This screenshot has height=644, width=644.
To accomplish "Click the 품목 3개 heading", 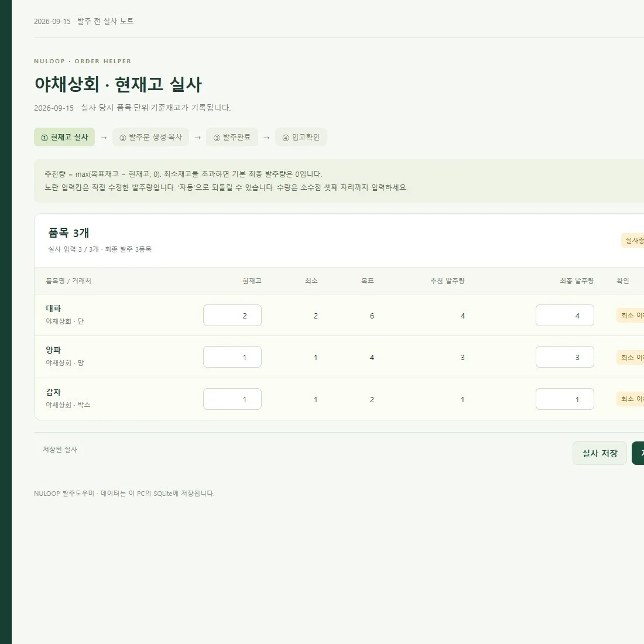I will tap(68, 233).
